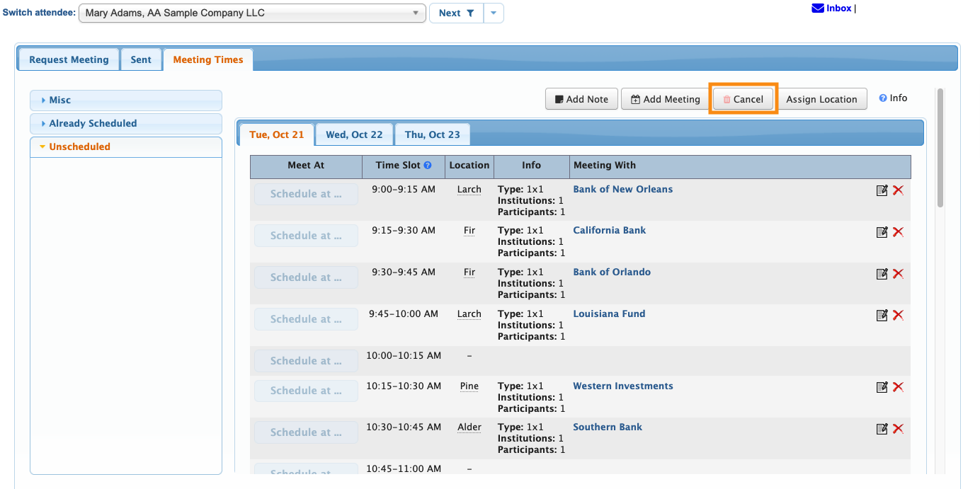The width and height of the screenshot is (980, 489).
Task: Click the Alder location text
Action: pyautogui.click(x=469, y=427)
